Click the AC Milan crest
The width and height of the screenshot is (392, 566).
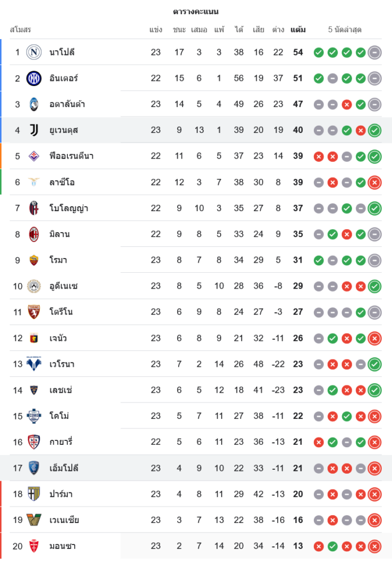(34, 234)
